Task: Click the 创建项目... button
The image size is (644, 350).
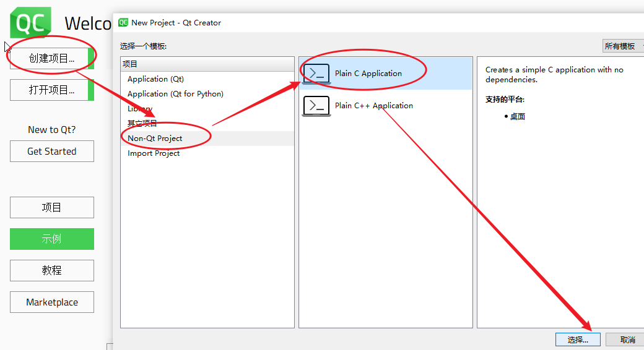Action: point(52,58)
